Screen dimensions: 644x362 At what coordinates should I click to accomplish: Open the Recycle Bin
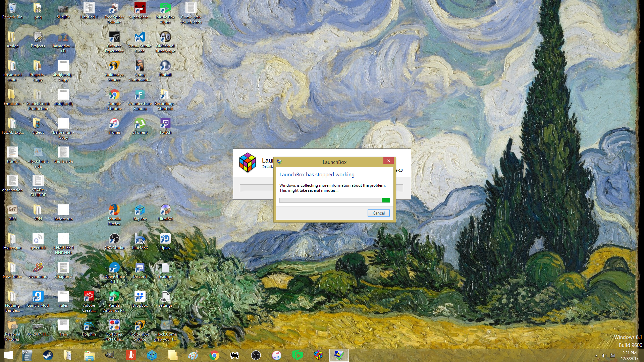(12, 11)
